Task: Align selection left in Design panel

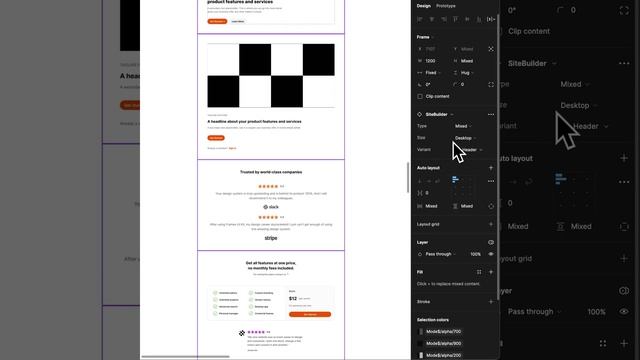Action: pyautogui.click(x=420, y=19)
